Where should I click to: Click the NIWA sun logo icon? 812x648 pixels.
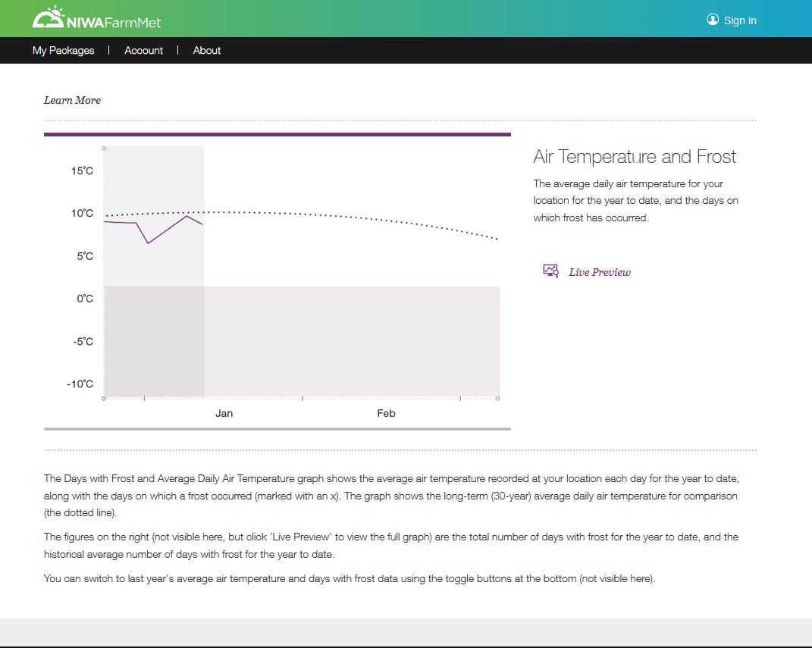49,18
